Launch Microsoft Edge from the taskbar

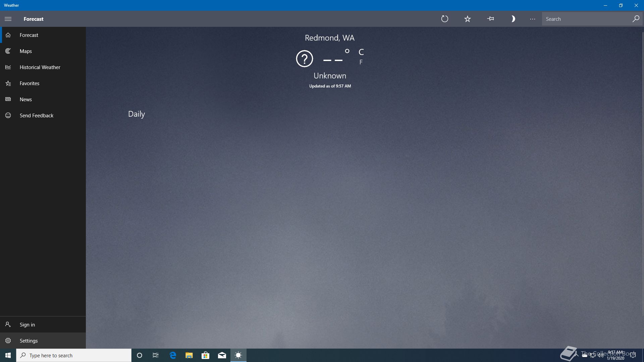click(173, 355)
